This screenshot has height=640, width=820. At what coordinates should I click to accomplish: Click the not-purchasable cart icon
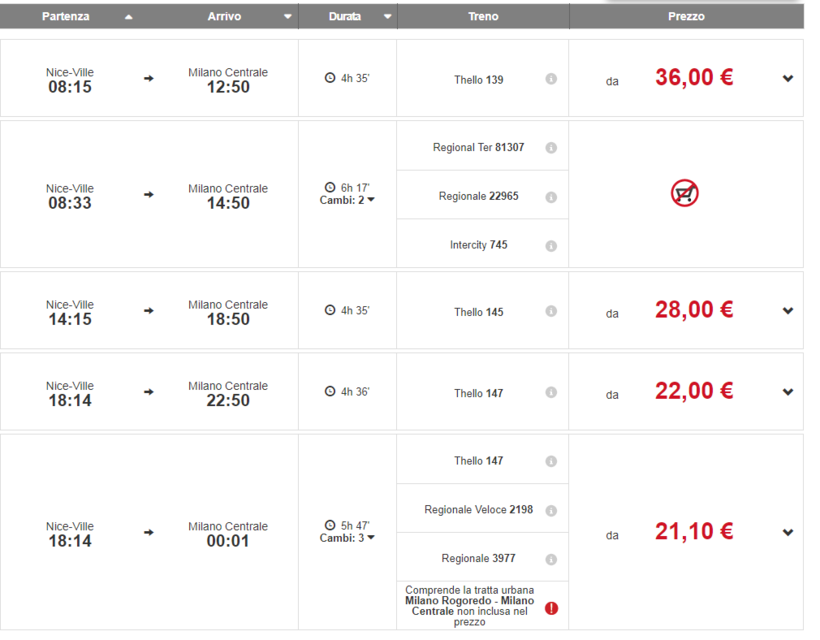tap(685, 194)
